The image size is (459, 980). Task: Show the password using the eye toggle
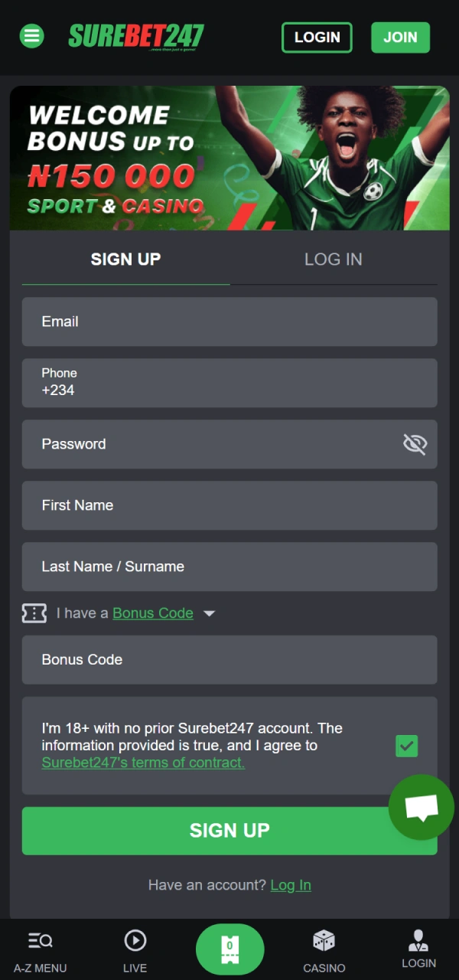click(415, 443)
